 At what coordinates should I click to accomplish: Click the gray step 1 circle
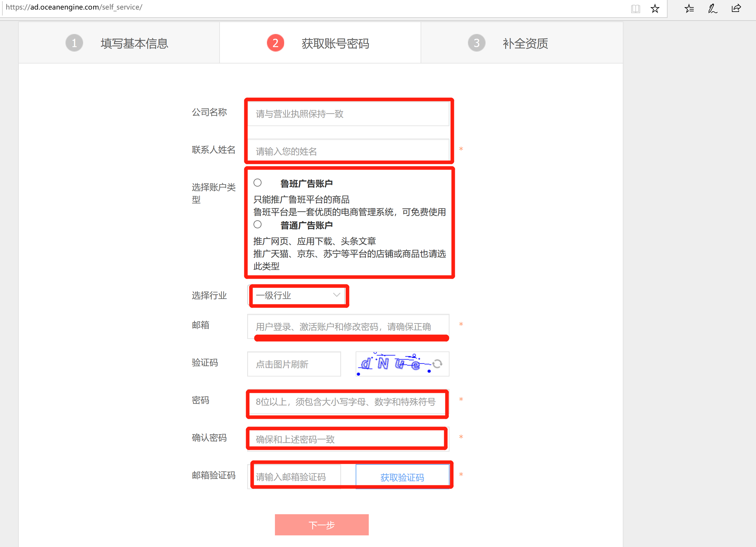74,43
